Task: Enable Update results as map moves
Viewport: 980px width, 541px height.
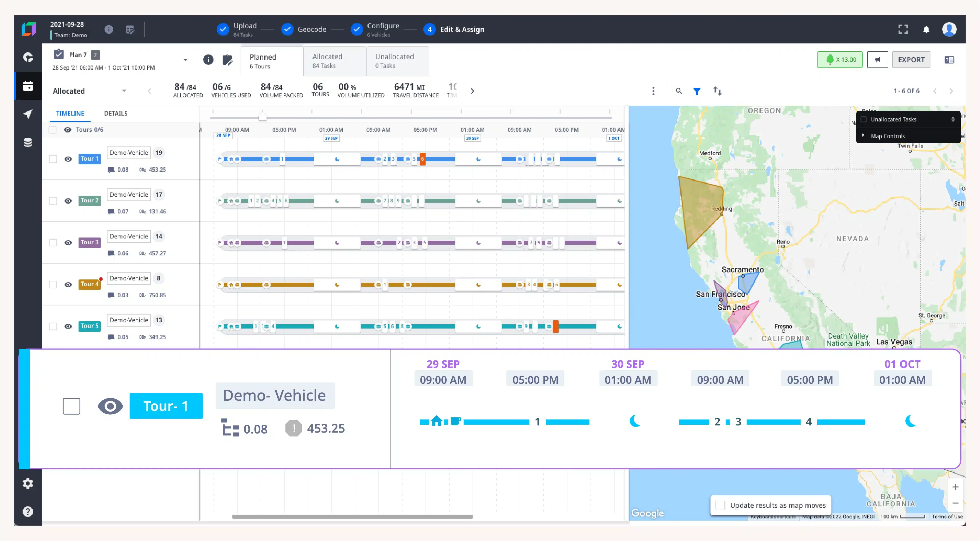Action: tap(720, 505)
